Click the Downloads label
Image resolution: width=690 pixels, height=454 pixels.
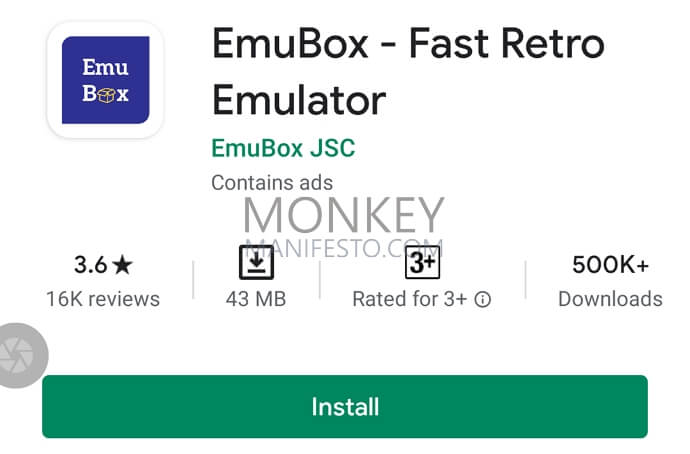click(610, 299)
